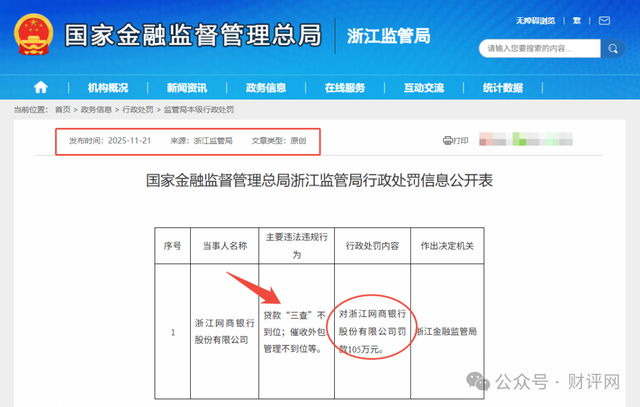Click 首页 in the breadcrumb
The image size is (640, 407).
(x=63, y=109)
